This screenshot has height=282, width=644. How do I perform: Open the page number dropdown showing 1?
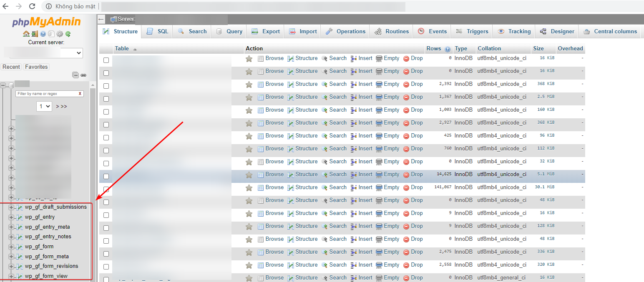point(44,106)
